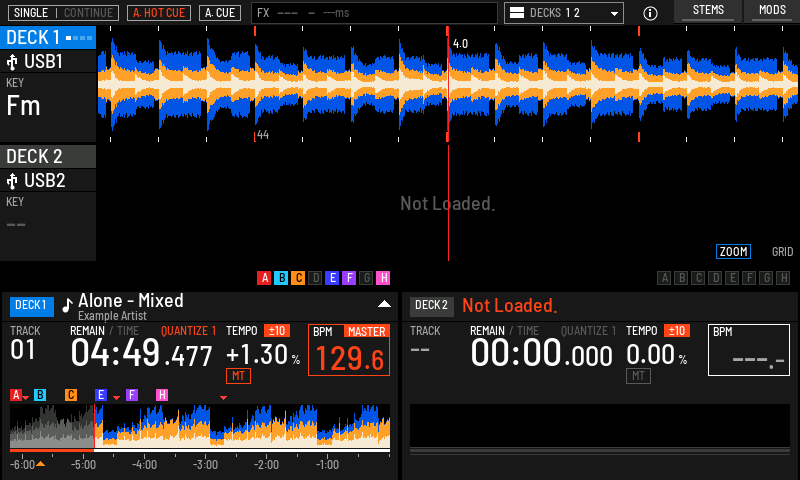The height and width of the screenshot is (480, 800).
Task: Click the Deck 1 zoomed waveform
Action: coord(448,85)
